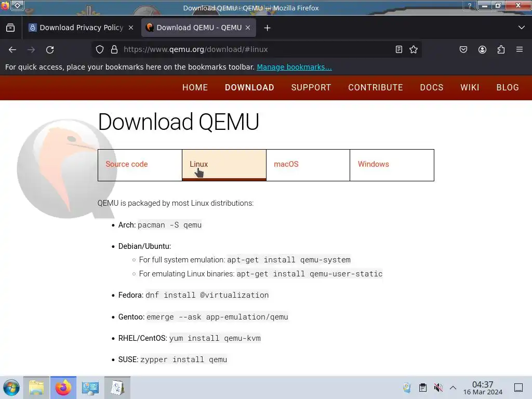Open DOWNLOAD in site navigation
Image resolution: width=532 pixels, height=399 pixels.
249,87
